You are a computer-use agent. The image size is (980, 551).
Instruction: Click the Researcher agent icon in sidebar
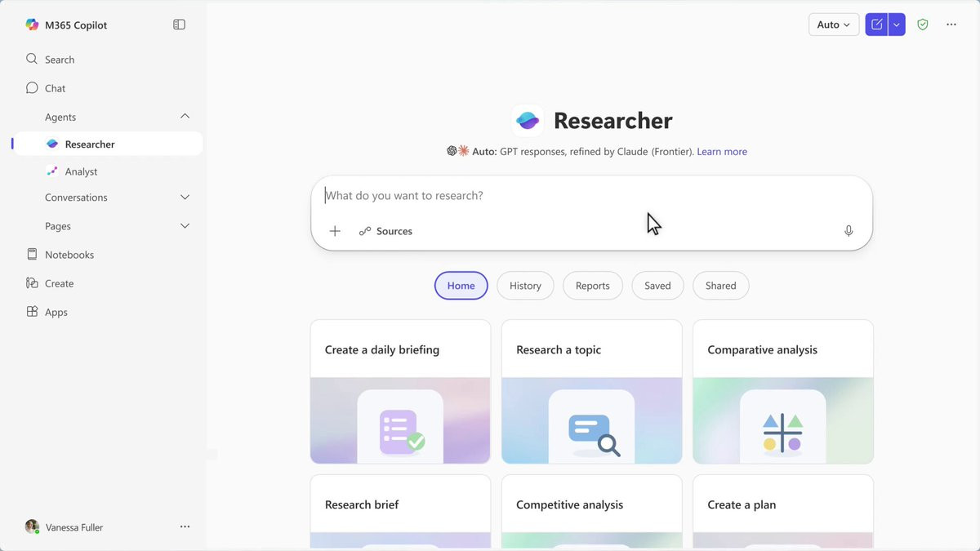click(52, 144)
